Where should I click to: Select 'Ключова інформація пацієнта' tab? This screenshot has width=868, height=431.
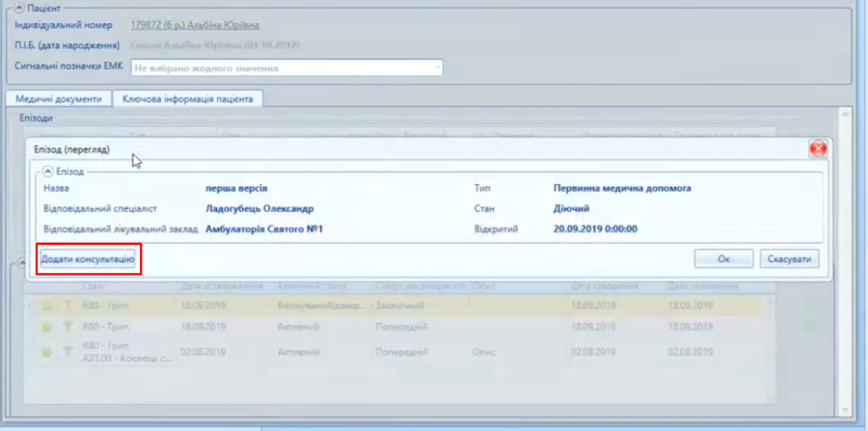(187, 99)
